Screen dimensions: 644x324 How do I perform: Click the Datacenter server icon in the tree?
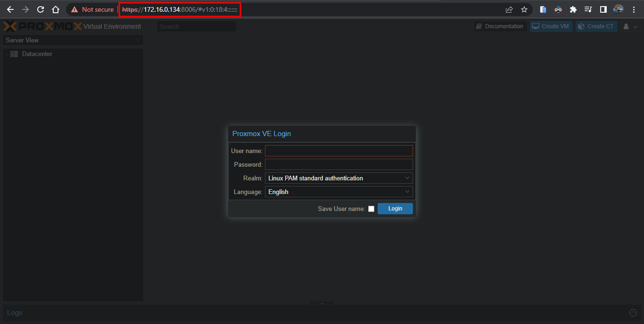(x=14, y=54)
